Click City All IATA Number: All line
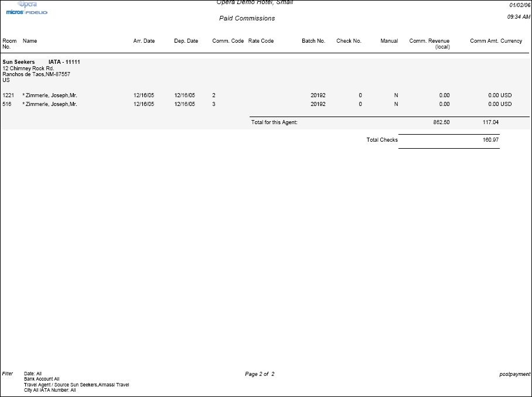This screenshot has height=397, width=532. tap(50, 390)
